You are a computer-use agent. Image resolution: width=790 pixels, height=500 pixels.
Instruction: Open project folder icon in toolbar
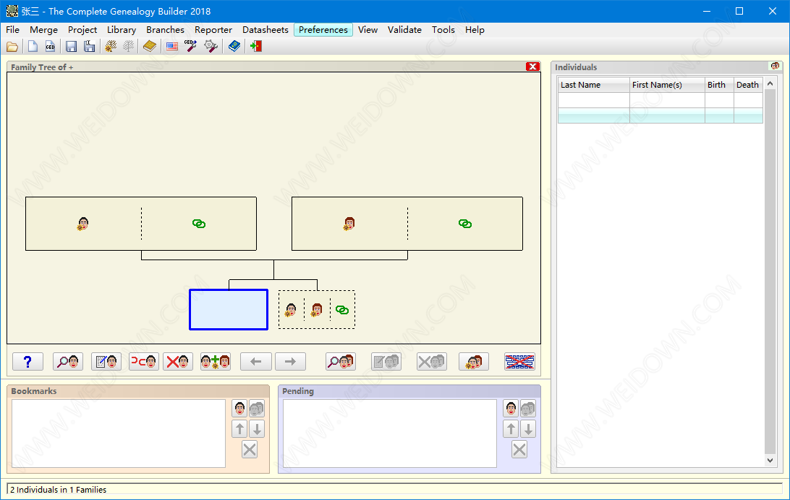point(12,46)
